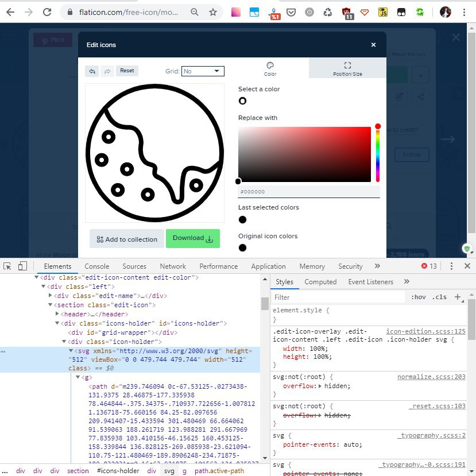
Task: Expand the overflow hidden shorthand in normalize.scss rule
Action: pyautogui.click(x=320, y=386)
